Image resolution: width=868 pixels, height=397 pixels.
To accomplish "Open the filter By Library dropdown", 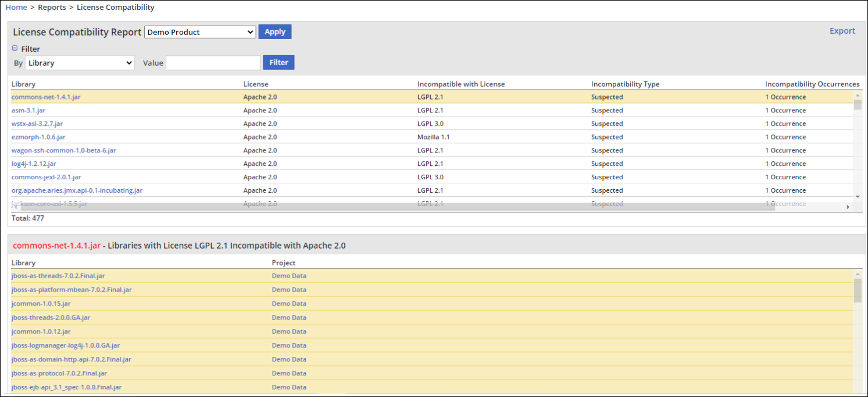I will pos(80,63).
